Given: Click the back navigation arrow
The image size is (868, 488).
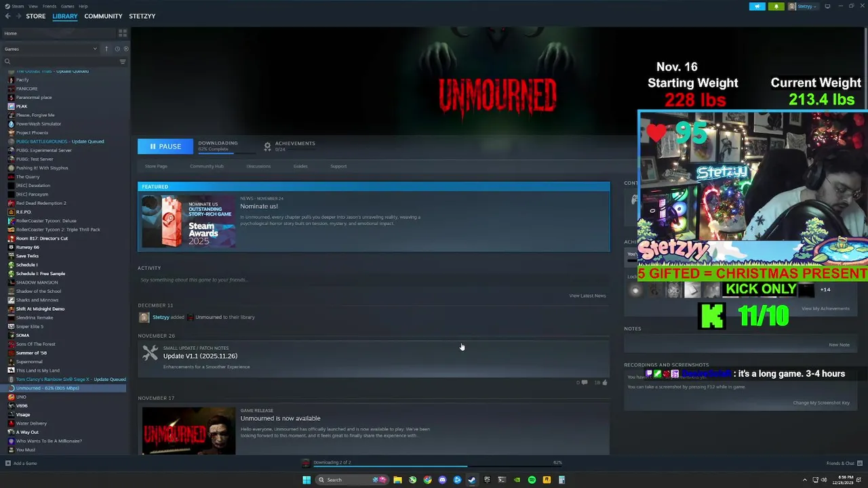Looking at the screenshot, I should 7,16.
